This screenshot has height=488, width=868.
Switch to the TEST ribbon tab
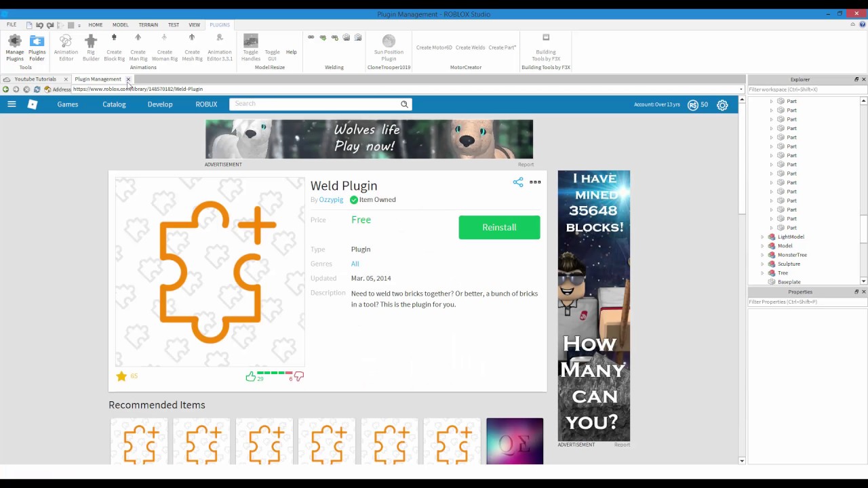coord(174,25)
